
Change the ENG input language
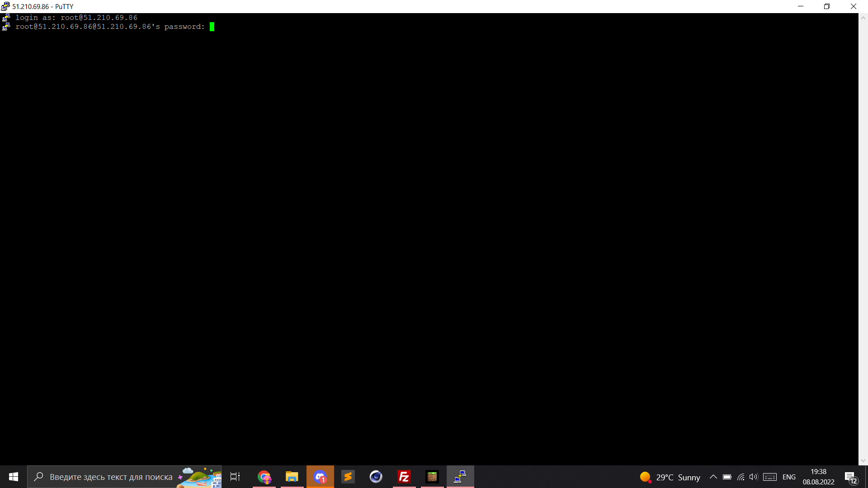tap(789, 477)
